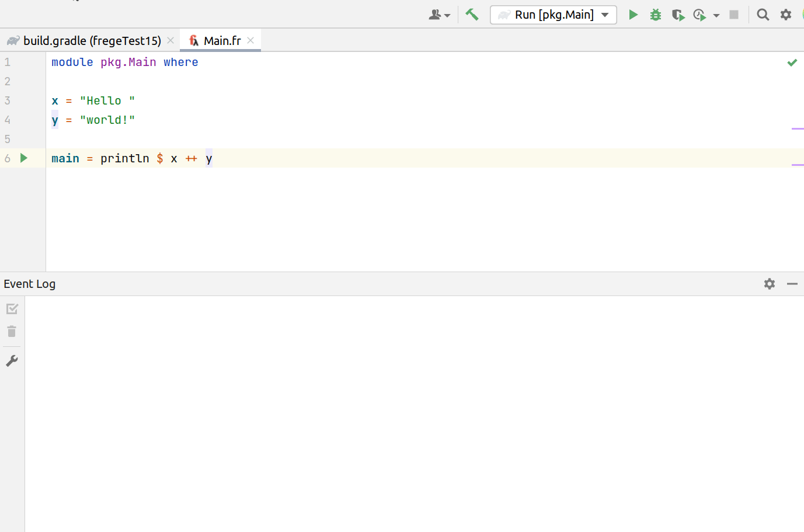Viewport: 804px width, 532px height.
Task: Click the word "module" on line 1
Action: [x=72, y=62]
